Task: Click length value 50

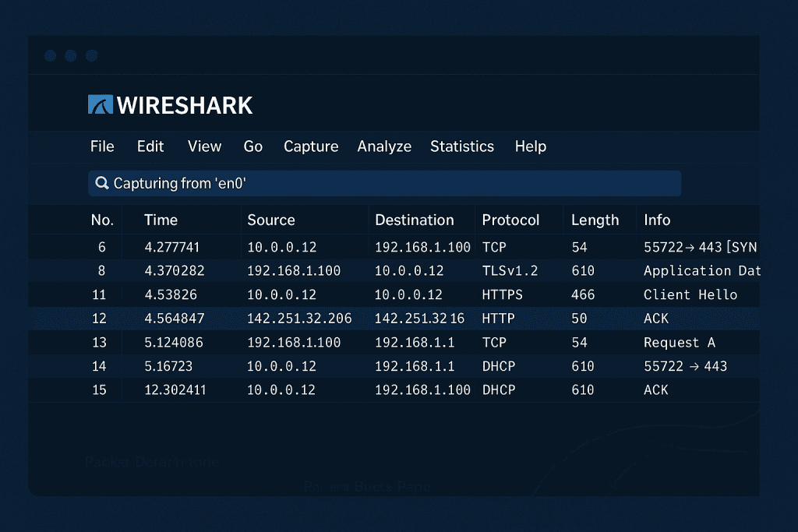Action: [579, 319]
